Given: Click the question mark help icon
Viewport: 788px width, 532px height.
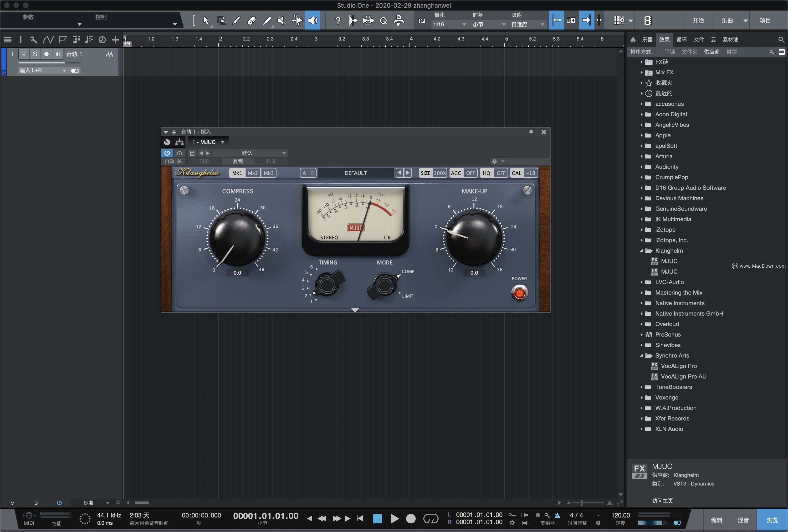Looking at the screenshot, I should [x=338, y=21].
